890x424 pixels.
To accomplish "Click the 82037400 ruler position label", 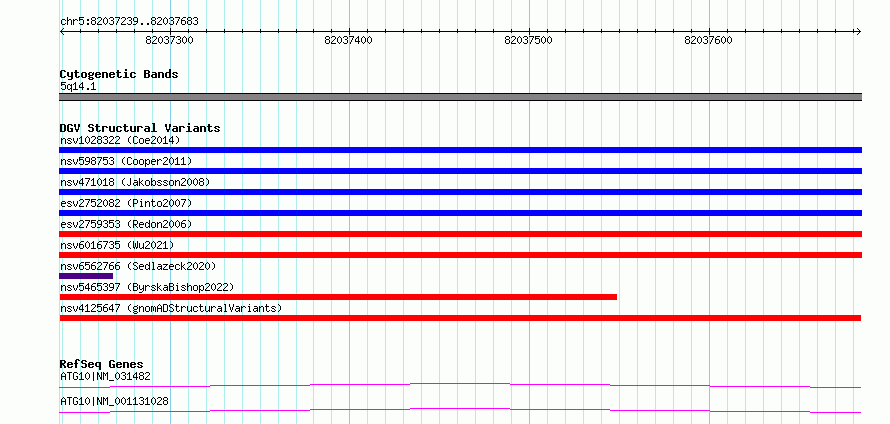I will pyautogui.click(x=349, y=40).
